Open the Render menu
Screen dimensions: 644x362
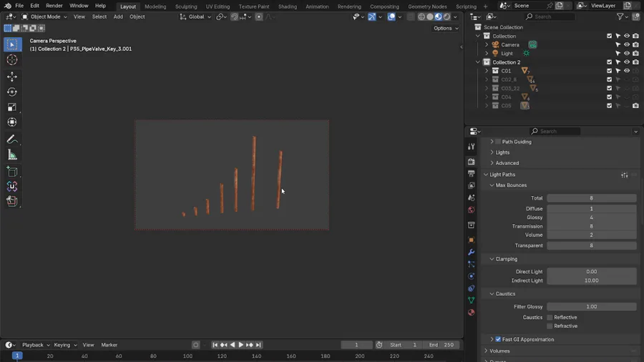click(x=54, y=6)
